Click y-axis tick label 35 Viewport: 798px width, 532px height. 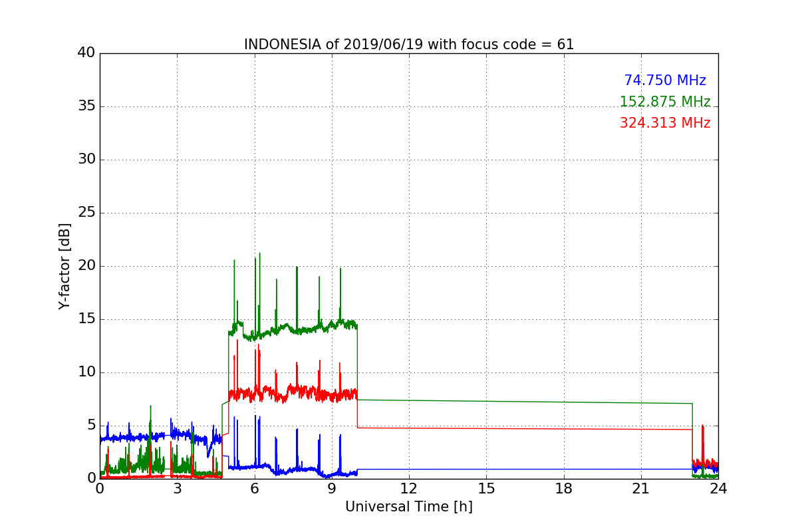point(86,106)
